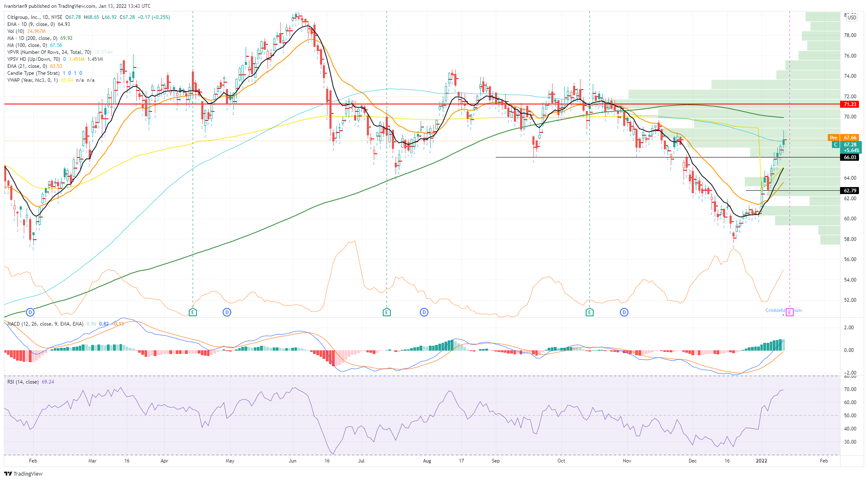Click the RSI 30.00 axis label
868x481 pixels.
tap(850, 442)
